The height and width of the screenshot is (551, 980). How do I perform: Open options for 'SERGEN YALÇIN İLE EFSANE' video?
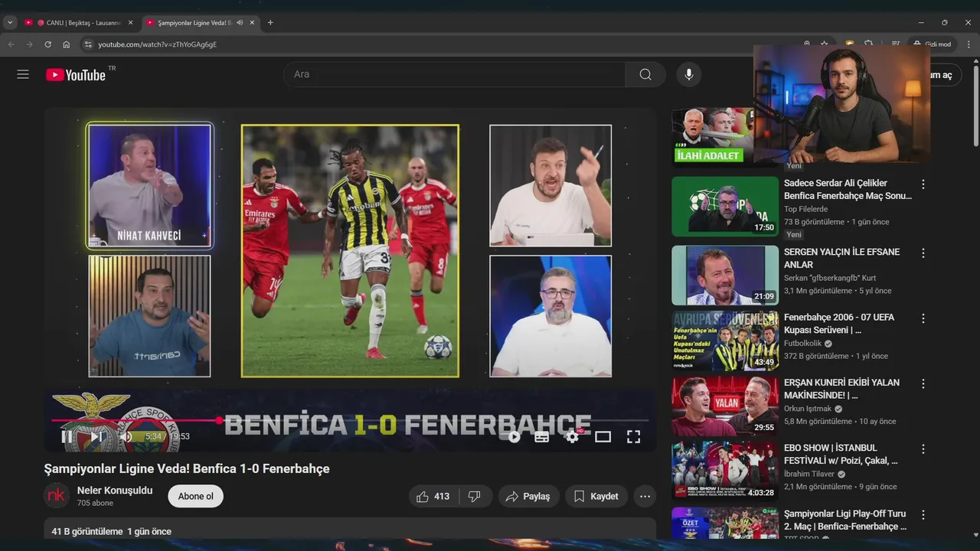[923, 253]
